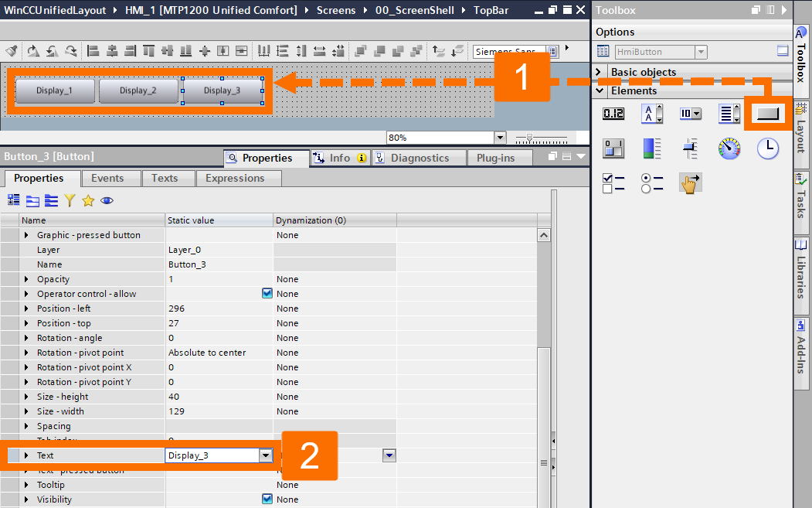Expand the Opacity property row
Image resolution: width=812 pixels, height=508 pixels.
click(x=26, y=279)
